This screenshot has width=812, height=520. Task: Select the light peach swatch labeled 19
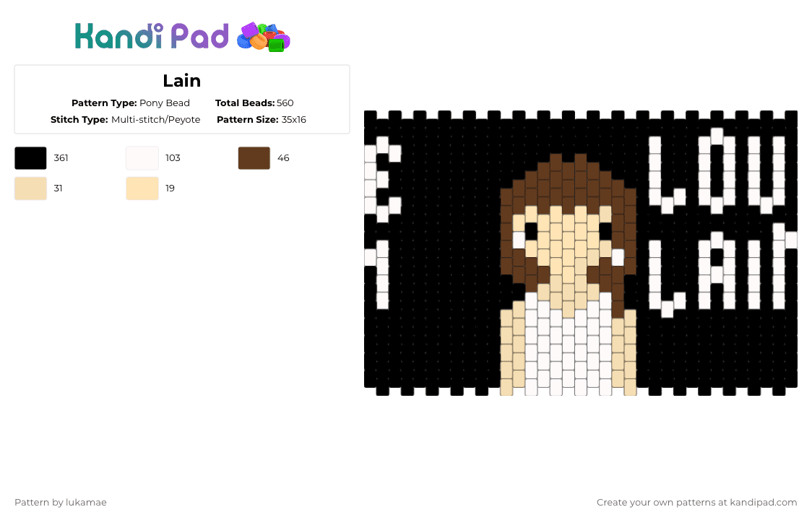(x=142, y=188)
